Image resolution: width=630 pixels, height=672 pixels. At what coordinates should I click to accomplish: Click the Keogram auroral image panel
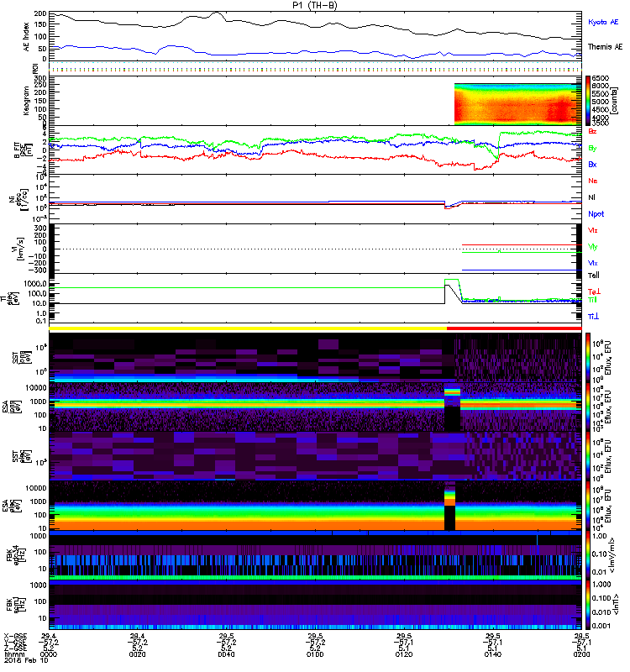click(x=517, y=104)
